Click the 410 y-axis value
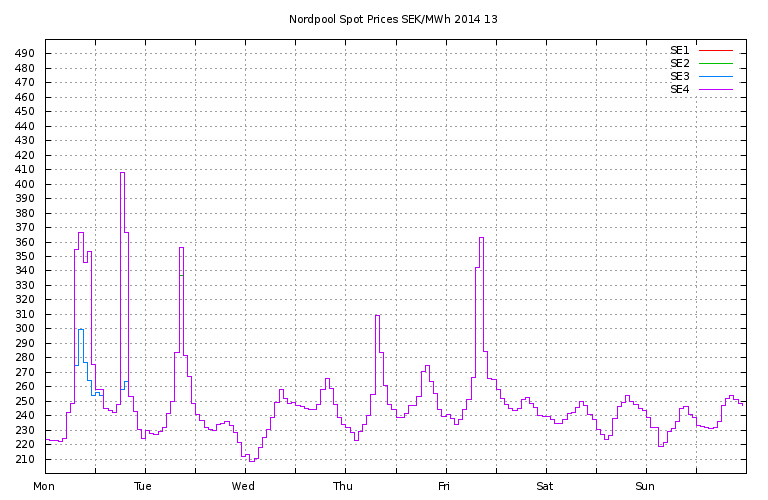Viewport: 768px width, 500px height. [24, 169]
